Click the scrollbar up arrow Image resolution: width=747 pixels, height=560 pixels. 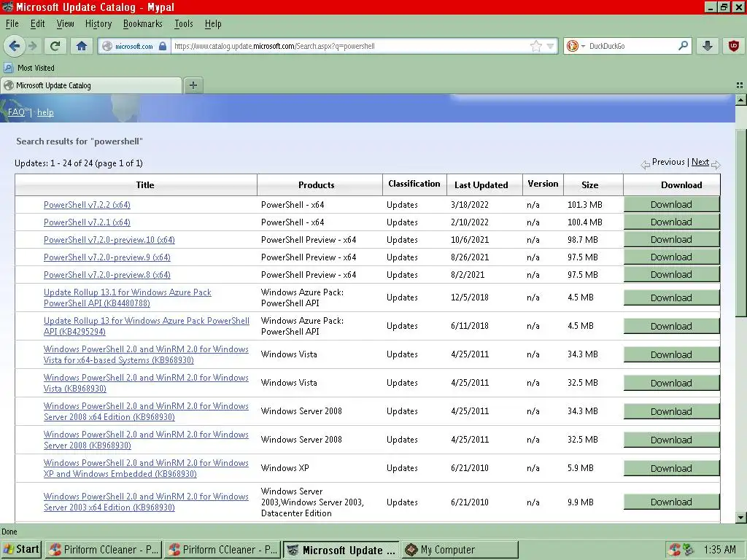(740, 100)
